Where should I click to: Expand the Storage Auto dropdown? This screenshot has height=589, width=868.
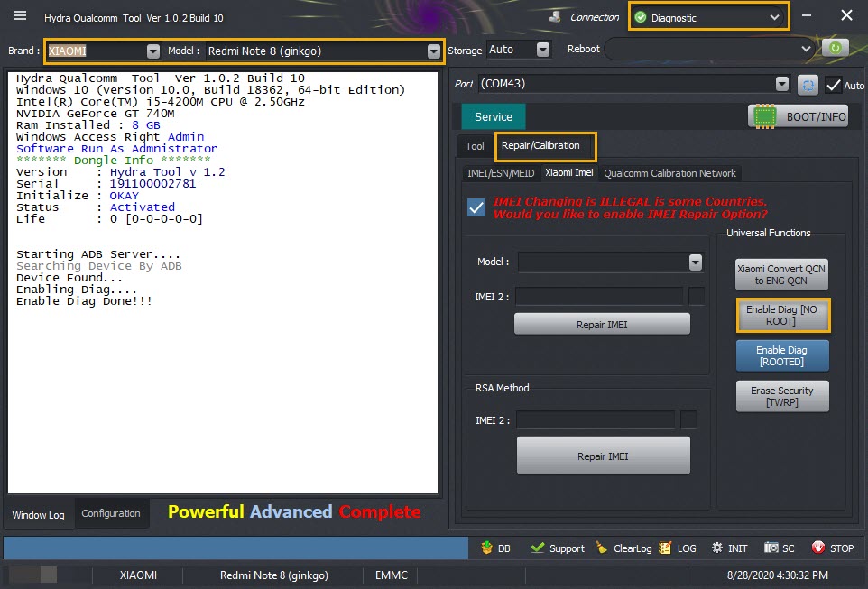(x=543, y=50)
